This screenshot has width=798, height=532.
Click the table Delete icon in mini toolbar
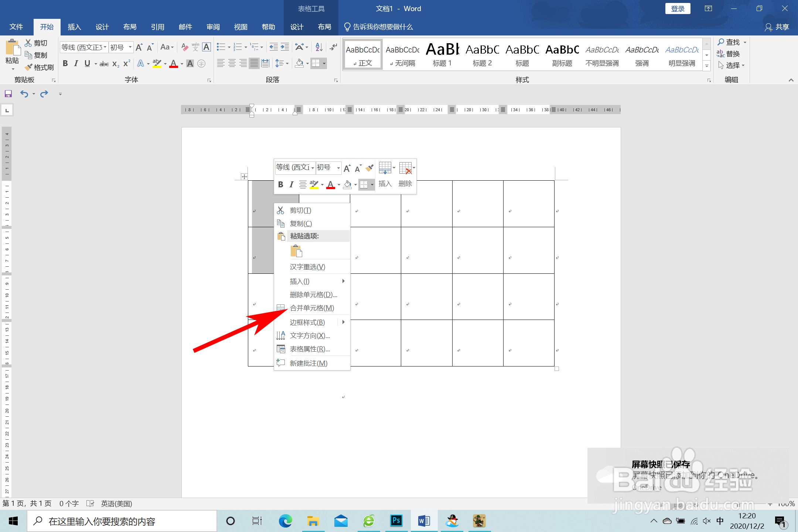(x=406, y=168)
